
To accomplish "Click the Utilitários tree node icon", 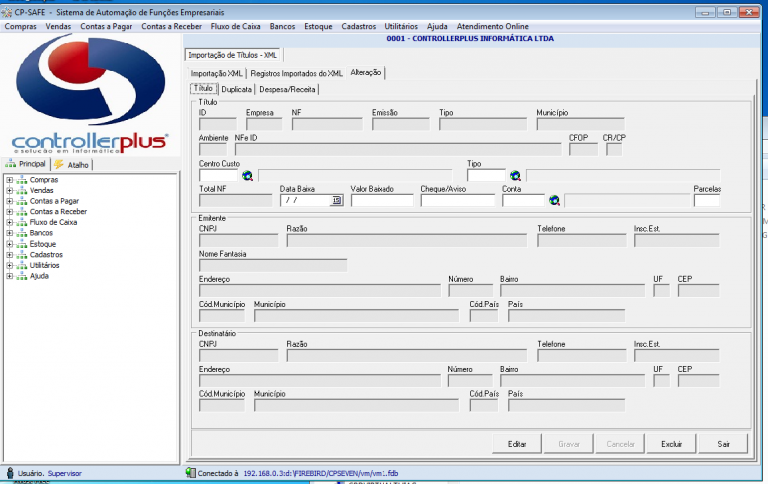I will (x=22, y=266).
